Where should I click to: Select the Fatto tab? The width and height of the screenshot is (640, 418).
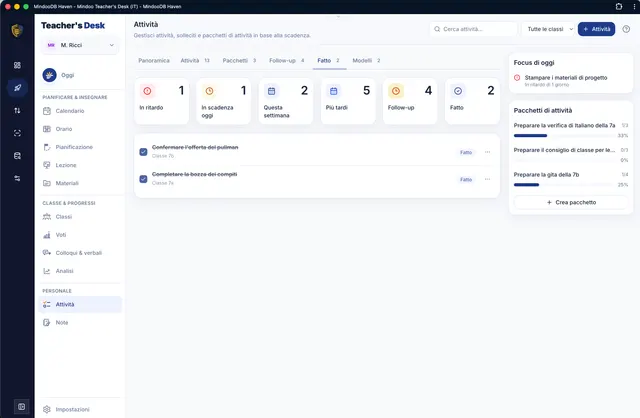point(329,60)
